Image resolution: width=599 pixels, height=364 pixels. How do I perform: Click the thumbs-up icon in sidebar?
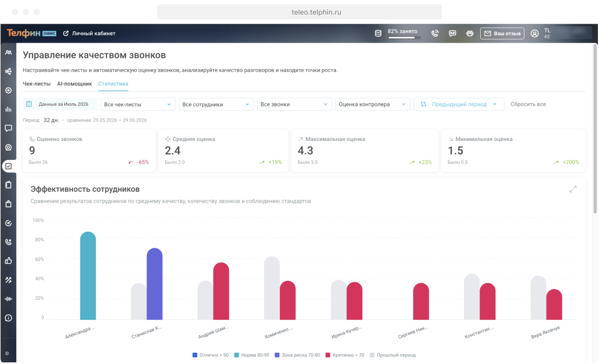tap(9, 261)
